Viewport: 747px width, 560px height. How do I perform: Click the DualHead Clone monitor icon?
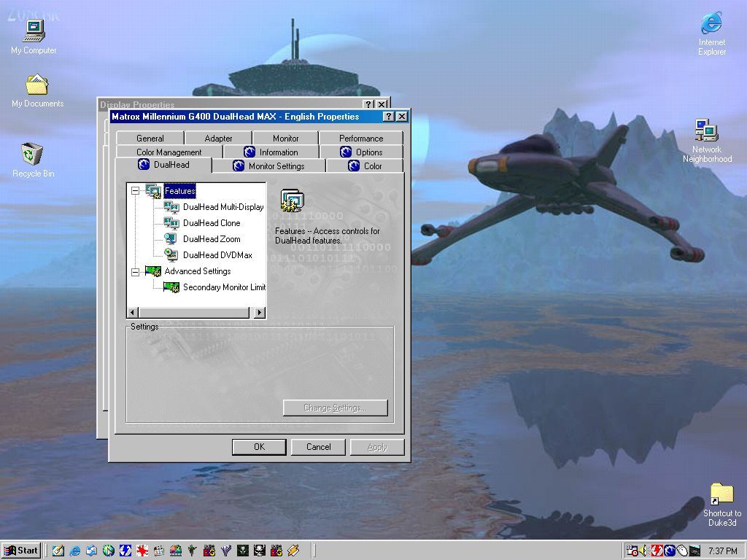pos(171,223)
